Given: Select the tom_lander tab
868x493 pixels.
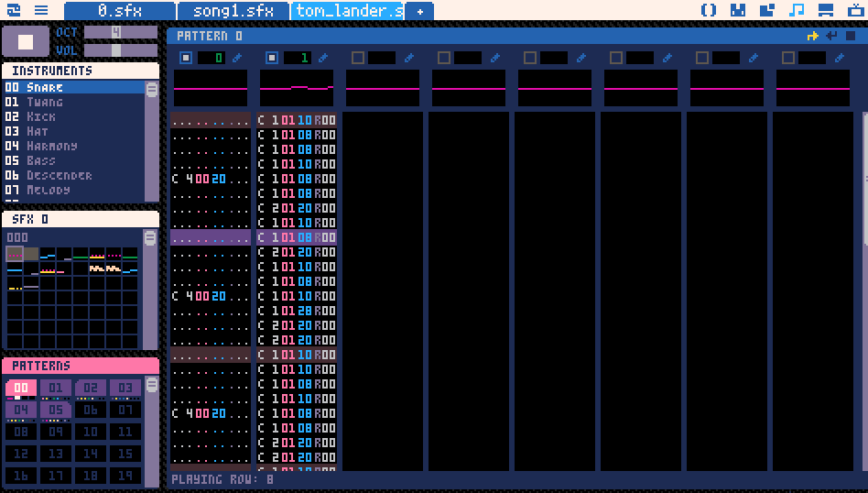Looking at the screenshot, I should coord(348,10).
